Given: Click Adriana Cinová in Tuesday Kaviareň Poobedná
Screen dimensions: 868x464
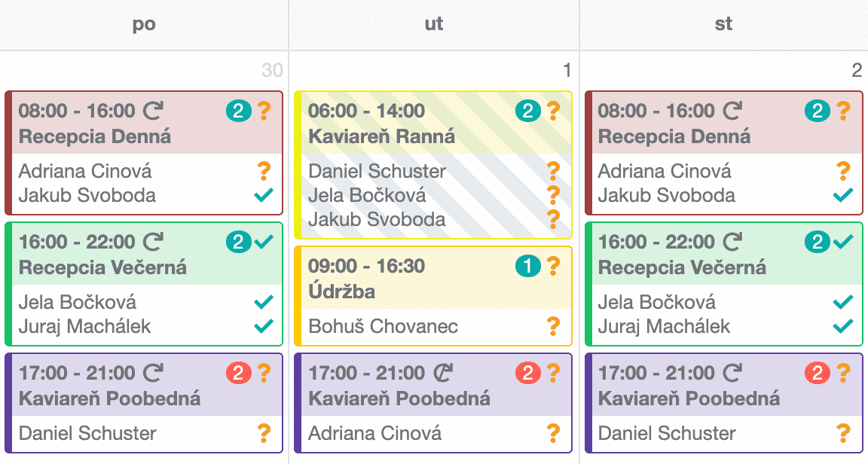Looking at the screenshot, I should point(374,433).
